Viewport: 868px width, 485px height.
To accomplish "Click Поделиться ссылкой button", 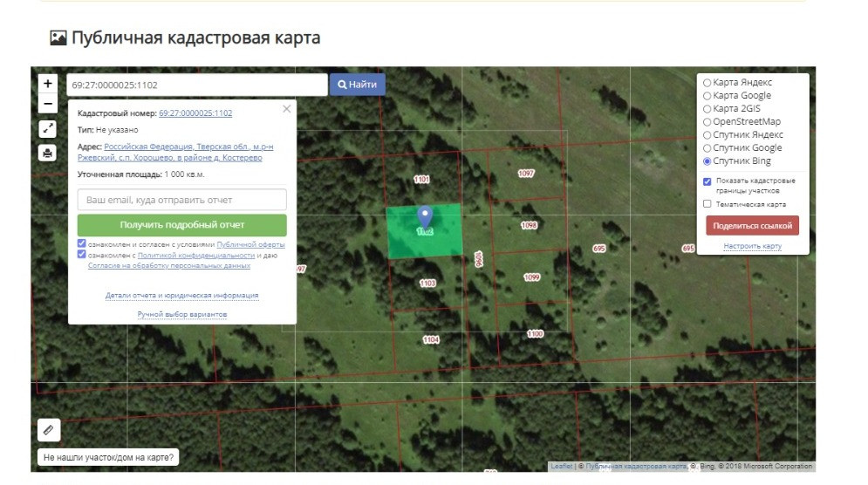I will coord(752,226).
